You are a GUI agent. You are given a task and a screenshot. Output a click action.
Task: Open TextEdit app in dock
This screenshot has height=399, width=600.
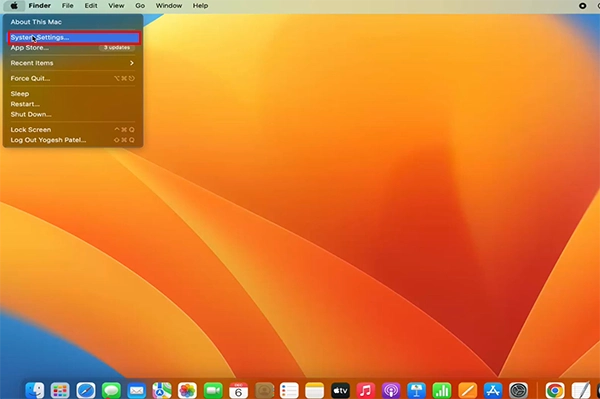580,391
